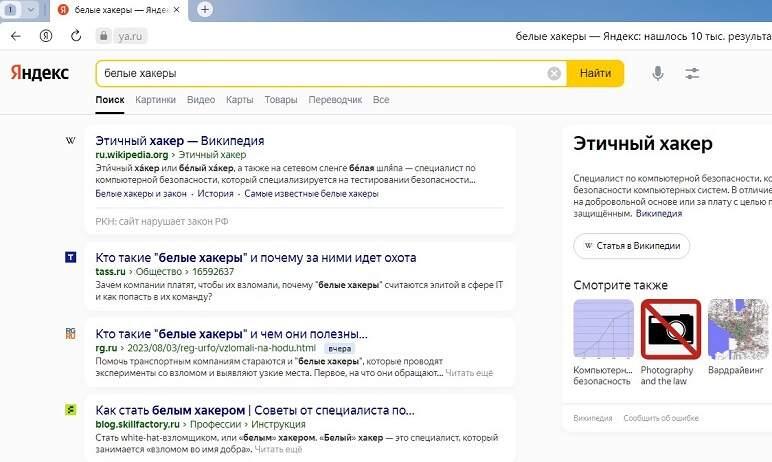772x462 pixels.
Task: Open the Переводчик tab
Action: 335,99
